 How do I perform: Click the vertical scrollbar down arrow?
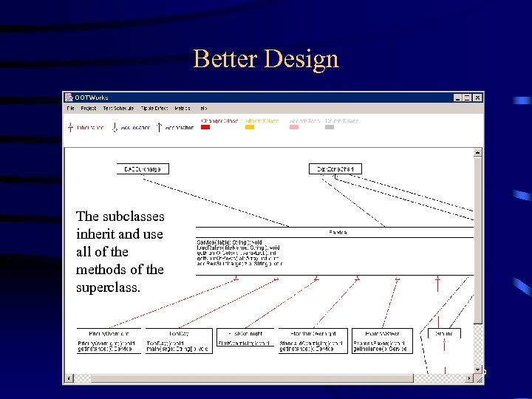click(478, 369)
